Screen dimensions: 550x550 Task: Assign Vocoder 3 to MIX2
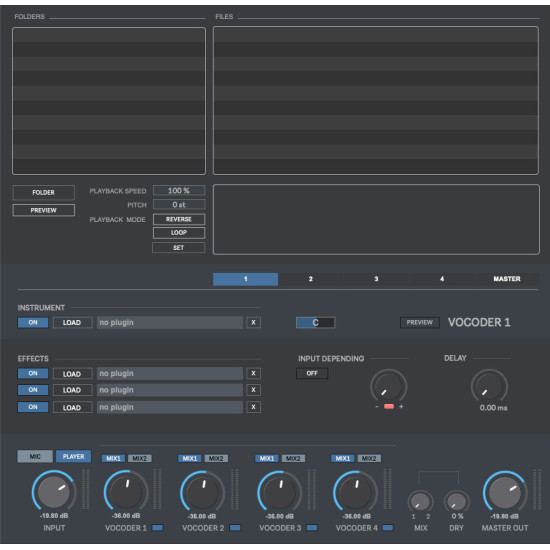(x=293, y=458)
